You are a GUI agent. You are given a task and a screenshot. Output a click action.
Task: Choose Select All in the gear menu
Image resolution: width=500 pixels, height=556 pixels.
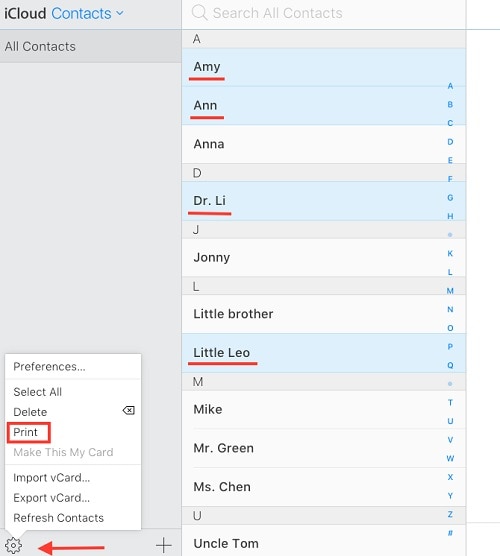[38, 392]
